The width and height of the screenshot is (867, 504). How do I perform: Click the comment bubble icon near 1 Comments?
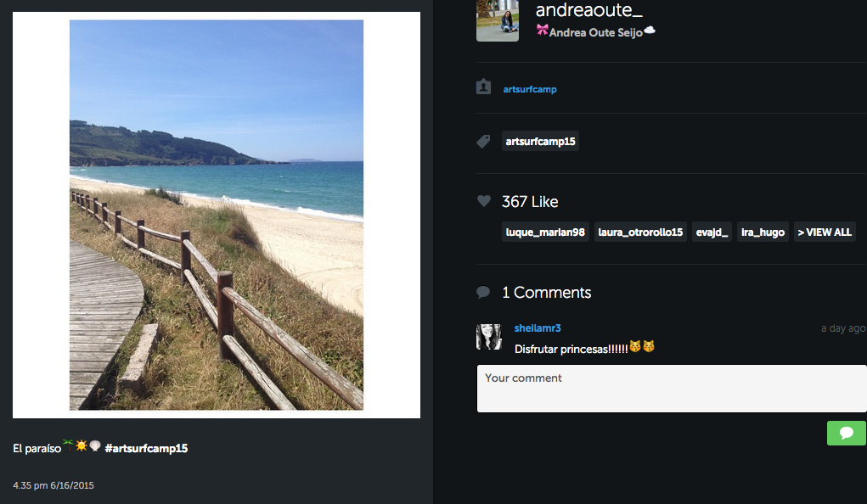tap(484, 293)
